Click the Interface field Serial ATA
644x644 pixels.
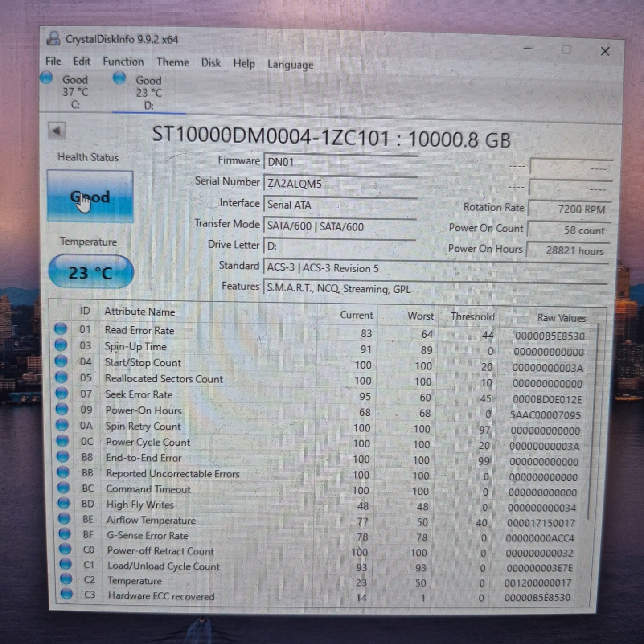pyautogui.click(x=340, y=205)
